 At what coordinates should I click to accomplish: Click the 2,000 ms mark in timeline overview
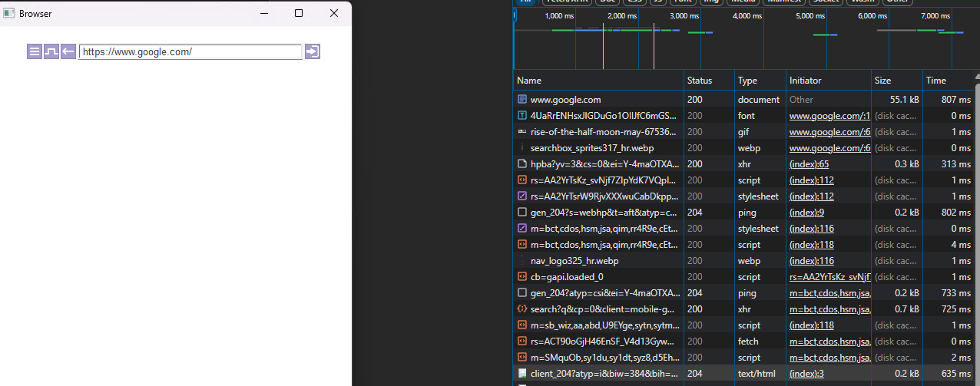click(x=622, y=16)
